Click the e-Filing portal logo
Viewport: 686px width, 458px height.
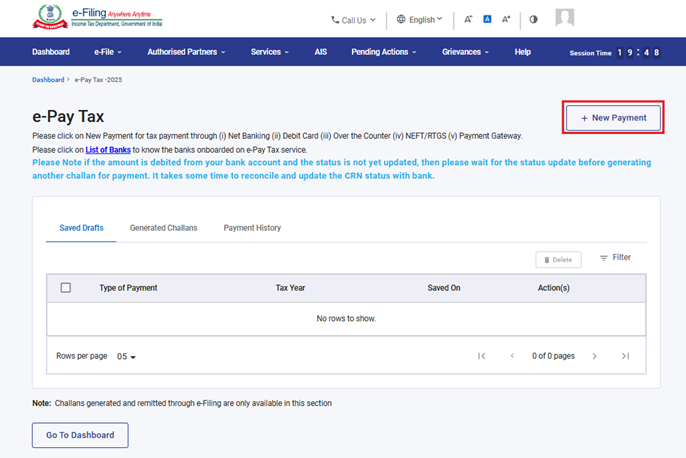[x=98, y=18]
